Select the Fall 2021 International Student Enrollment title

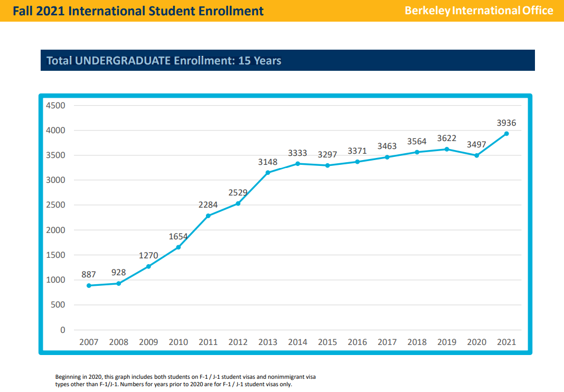(138, 11)
